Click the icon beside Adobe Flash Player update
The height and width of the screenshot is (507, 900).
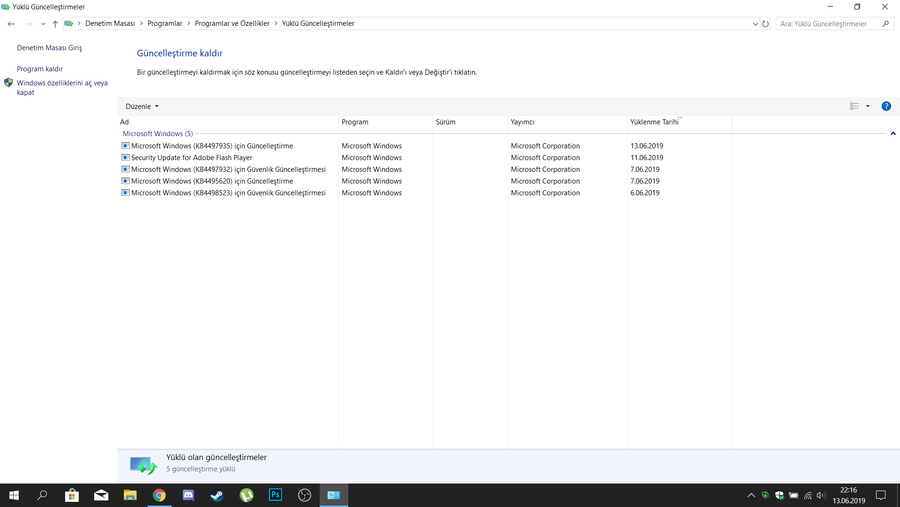point(125,157)
